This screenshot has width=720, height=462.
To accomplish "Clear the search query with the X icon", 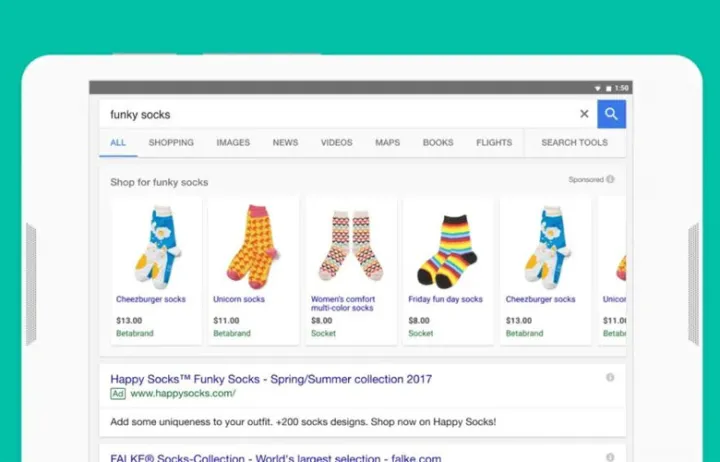I will (x=584, y=114).
